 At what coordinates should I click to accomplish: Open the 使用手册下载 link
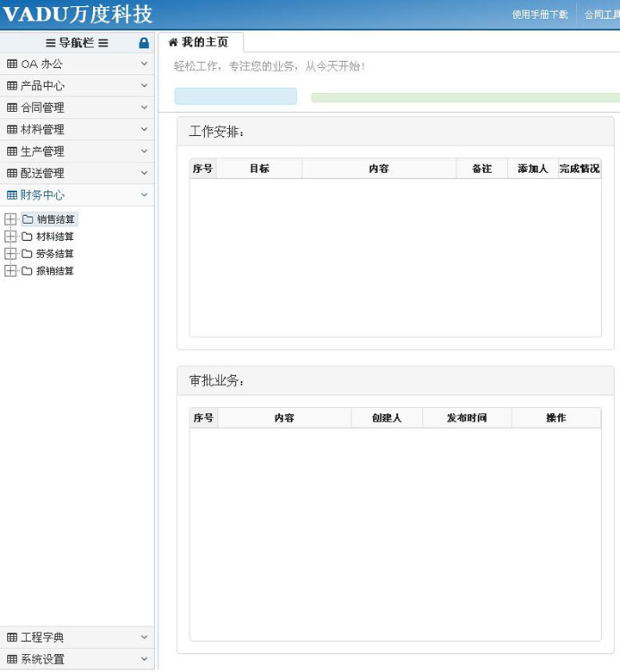540,15
